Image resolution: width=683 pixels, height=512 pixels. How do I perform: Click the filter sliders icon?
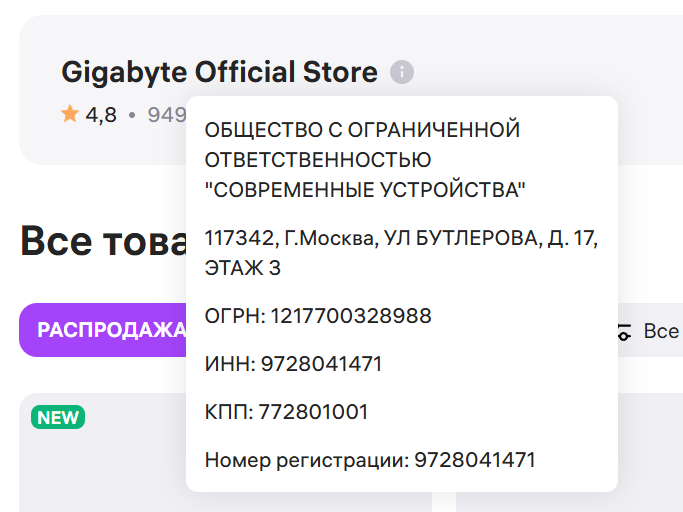tap(624, 332)
